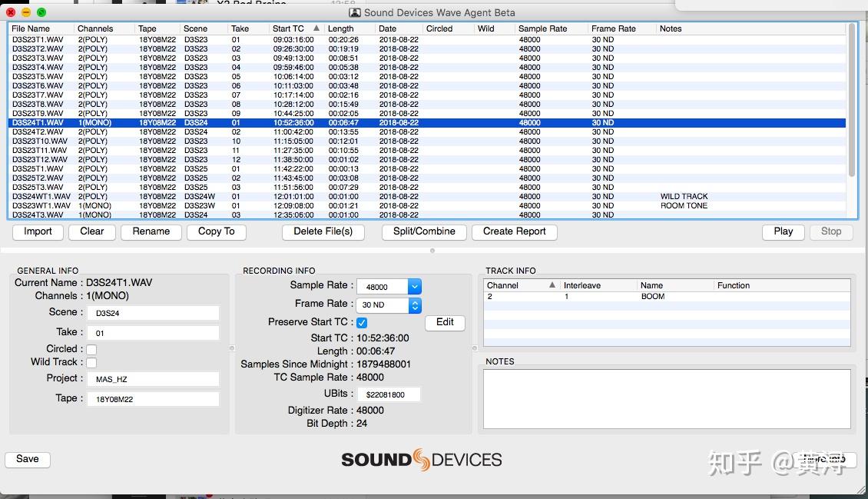Sort by Scene column header
Image resolution: width=868 pixels, height=499 pixels.
(x=203, y=28)
